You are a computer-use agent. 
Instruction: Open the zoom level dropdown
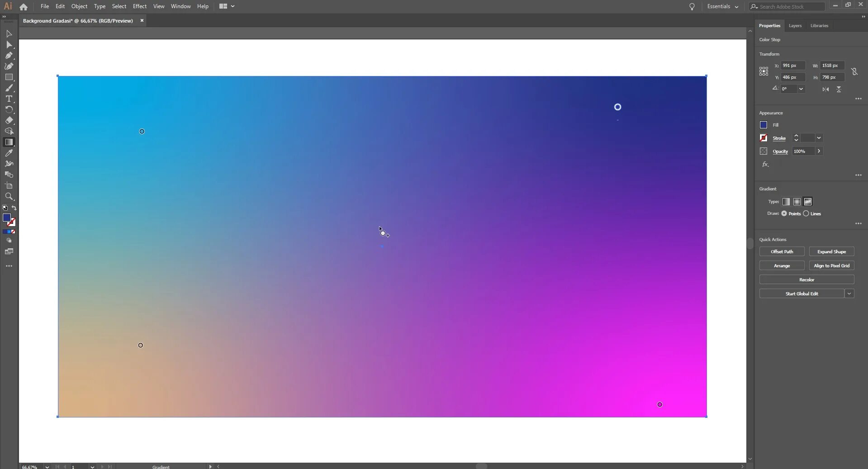pos(47,467)
